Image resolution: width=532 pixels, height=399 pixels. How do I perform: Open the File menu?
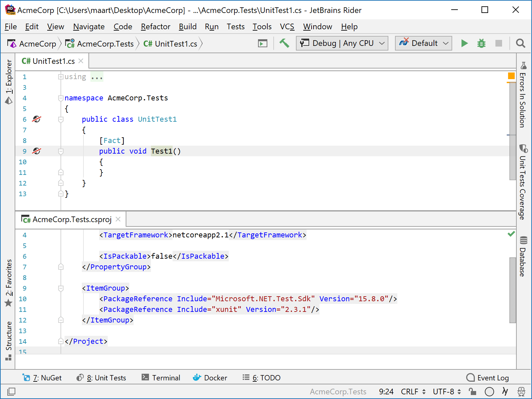(x=11, y=27)
